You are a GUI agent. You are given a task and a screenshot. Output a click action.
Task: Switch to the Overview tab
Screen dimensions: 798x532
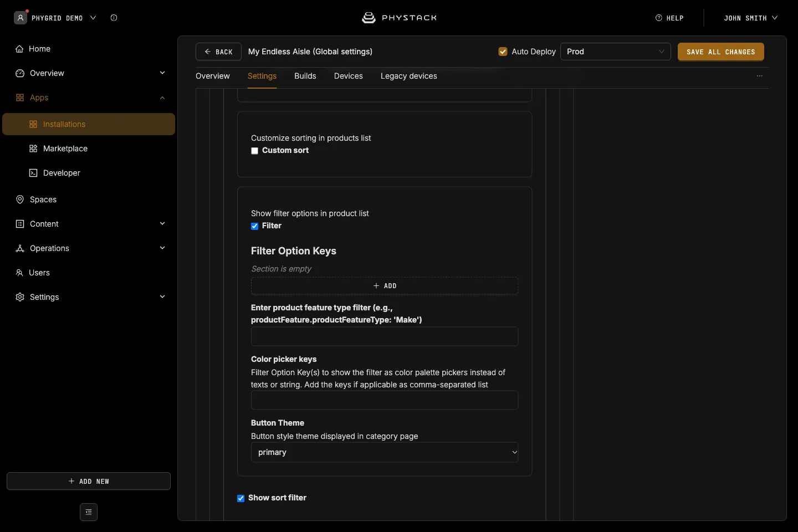click(x=213, y=76)
